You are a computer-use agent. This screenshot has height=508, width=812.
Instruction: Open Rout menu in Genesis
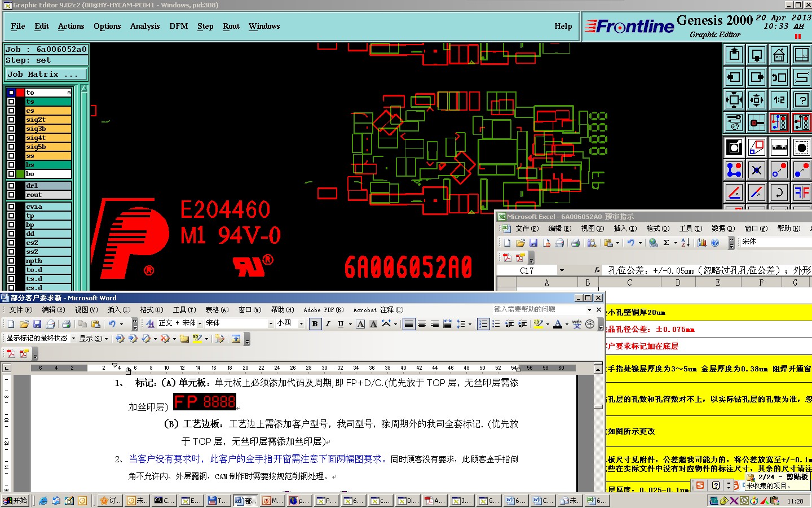point(231,26)
